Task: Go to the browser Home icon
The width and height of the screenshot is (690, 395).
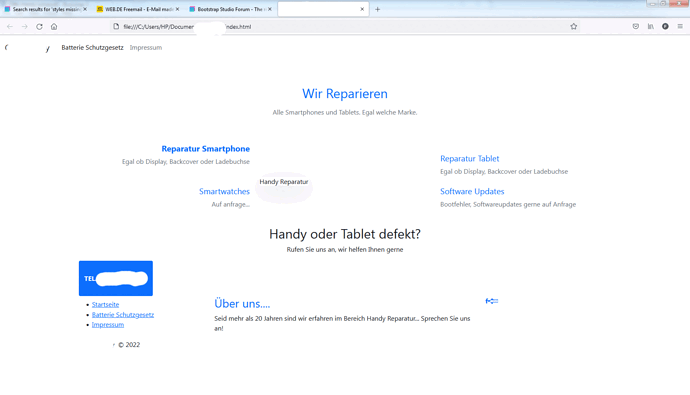Action: click(x=54, y=27)
